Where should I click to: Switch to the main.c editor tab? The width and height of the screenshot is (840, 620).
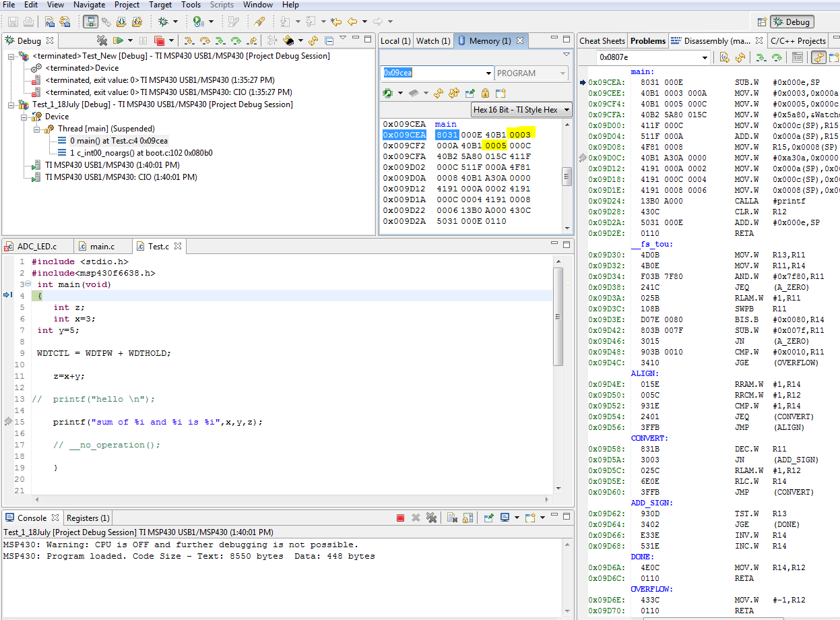pos(103,246)
